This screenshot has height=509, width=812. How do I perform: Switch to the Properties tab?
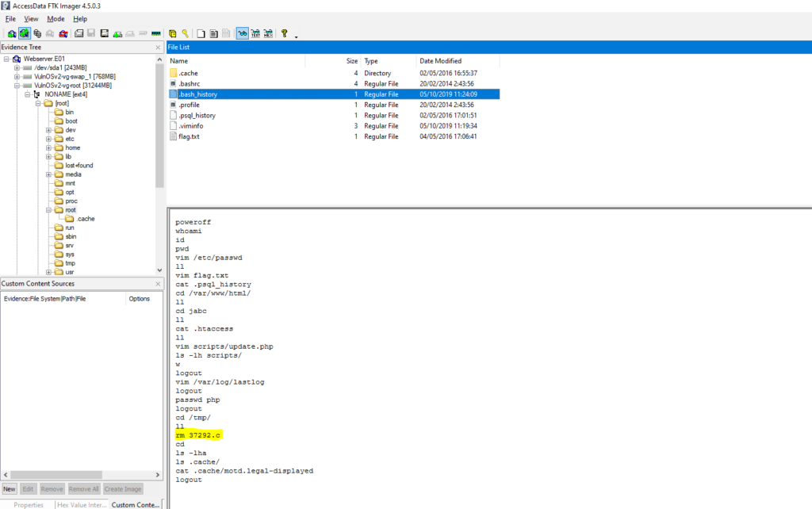point(29,504)
